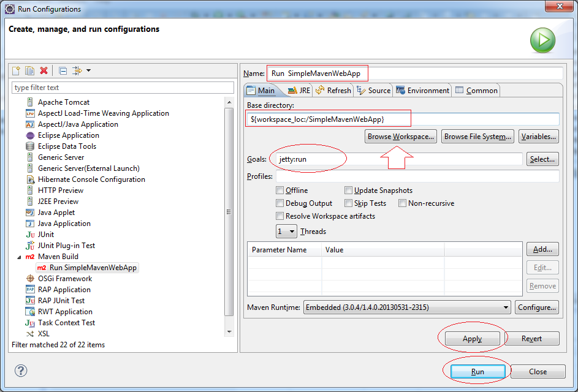The width and height of the screenshot is (578, 392).
Task: Click the Revert button
Action: pyautogui.click(x=531, y=339)
